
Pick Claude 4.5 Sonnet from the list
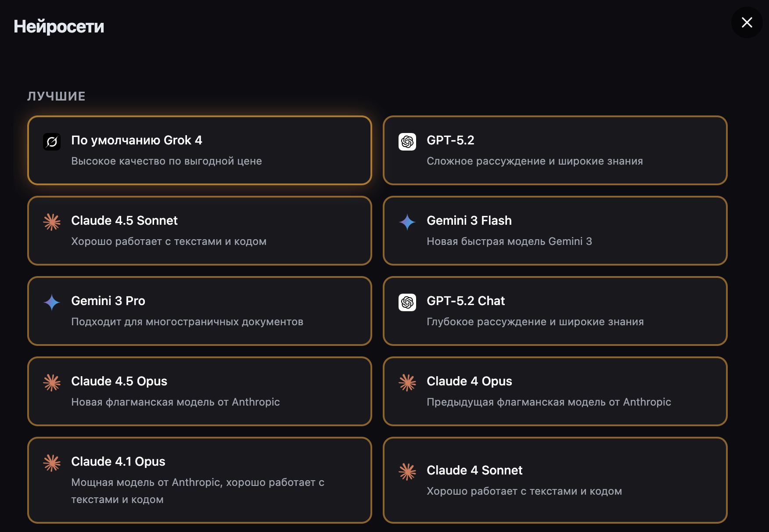tap(200, 230)
